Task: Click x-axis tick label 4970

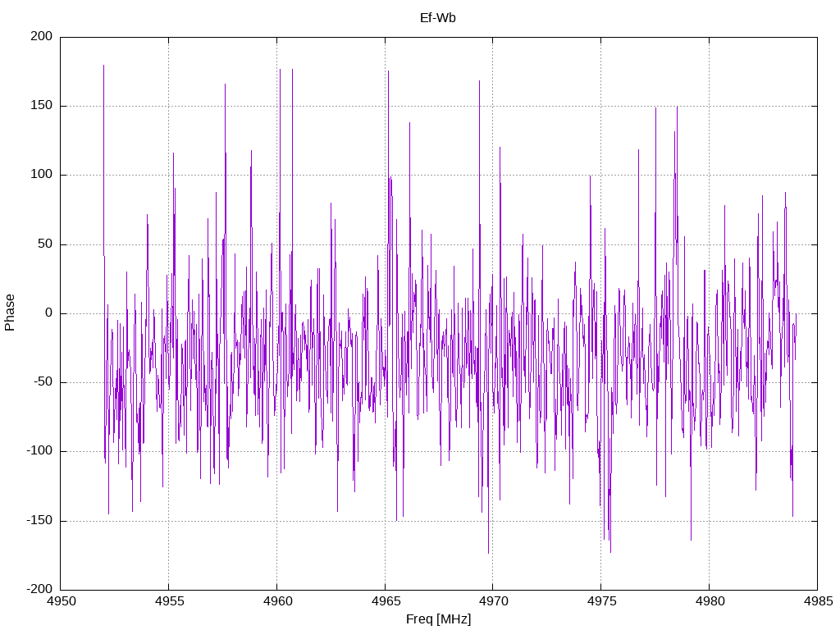Action: pyautogui.click(x=494, y=601)
